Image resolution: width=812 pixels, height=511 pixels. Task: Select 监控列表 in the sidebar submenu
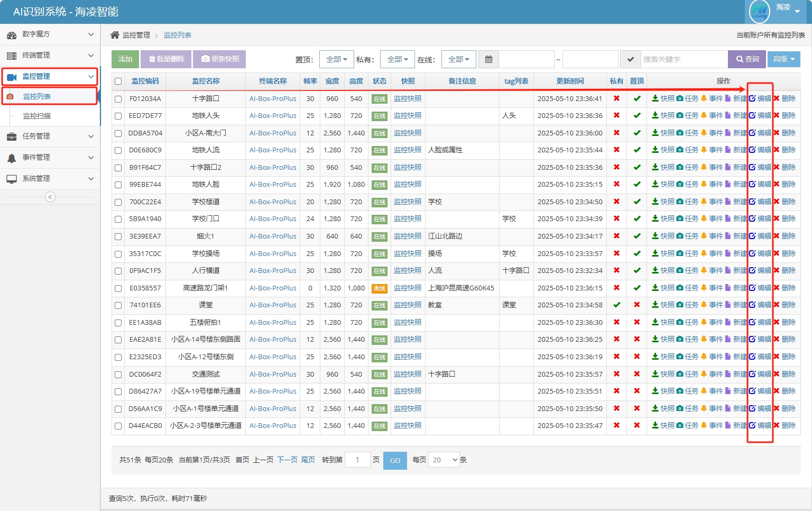(x=37, y=96)
